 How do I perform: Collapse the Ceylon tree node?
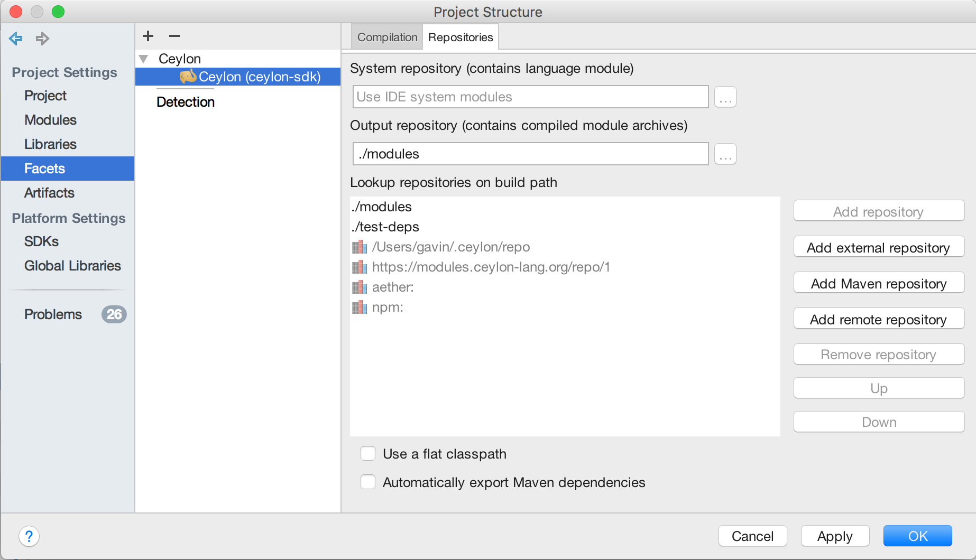[143, 59]
